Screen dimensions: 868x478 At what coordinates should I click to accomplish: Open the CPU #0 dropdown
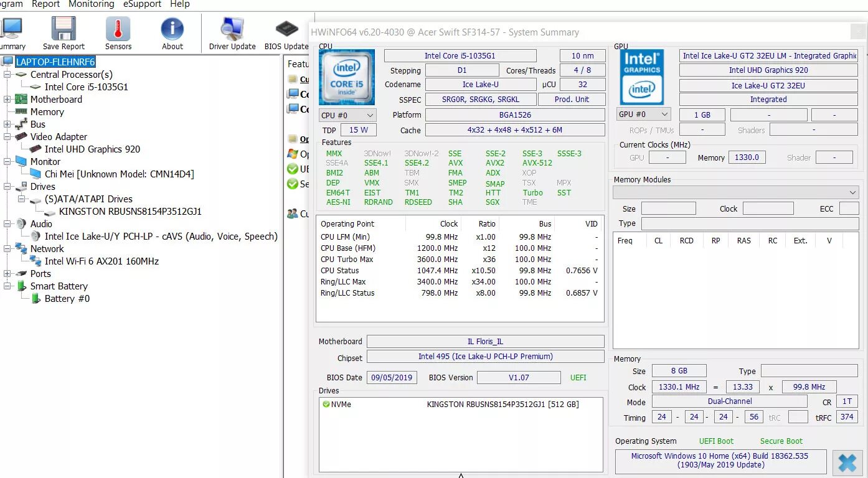click(347, 115)
